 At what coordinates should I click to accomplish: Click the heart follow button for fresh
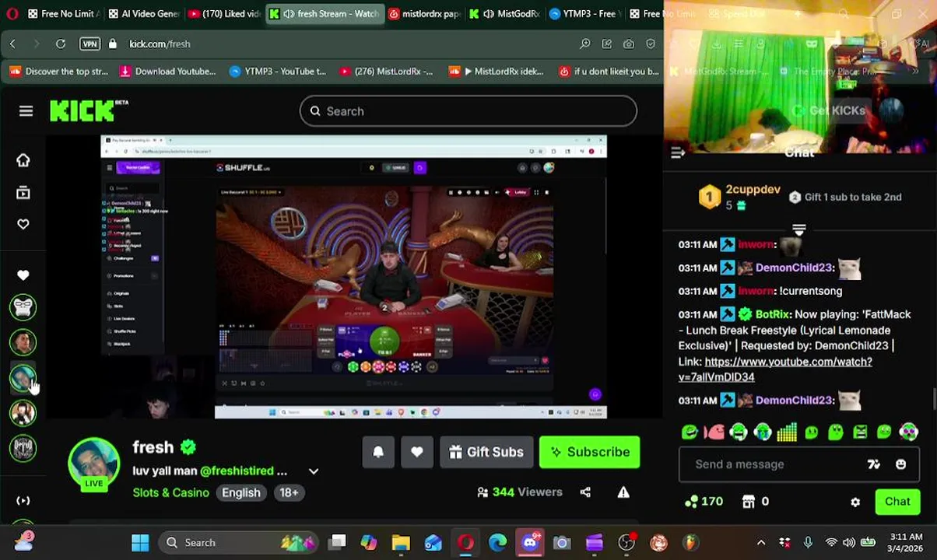pos(417,452)
